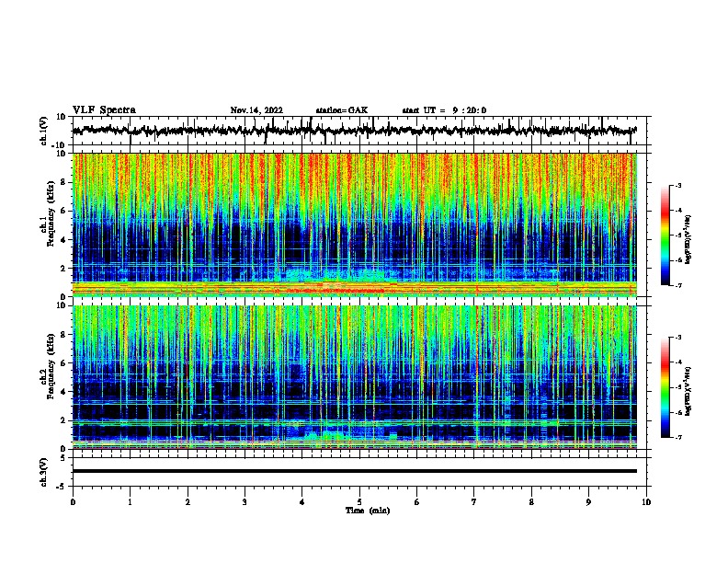Viewport: 728px width, 563px height.
Task: Click the ch.1 "Frequency (kHz)" axis label
Action: point(51,214)
